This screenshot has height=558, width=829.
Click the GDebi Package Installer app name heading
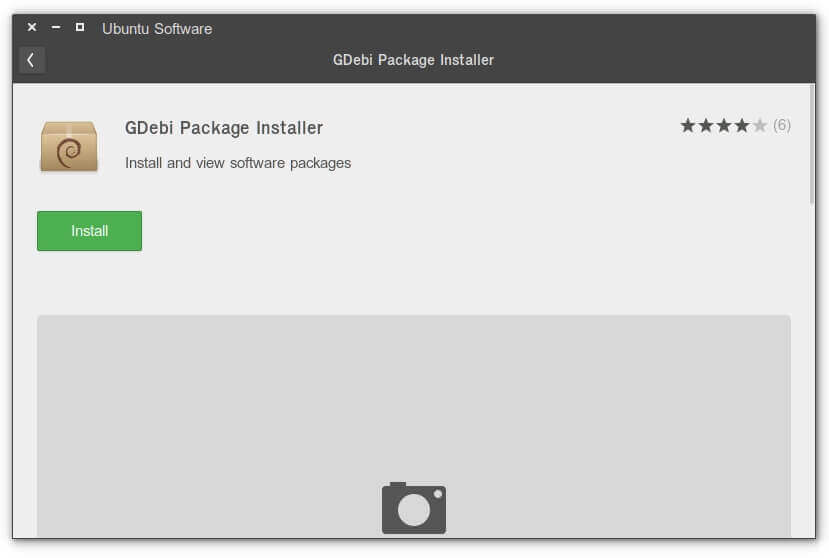[x=224, y=128]
